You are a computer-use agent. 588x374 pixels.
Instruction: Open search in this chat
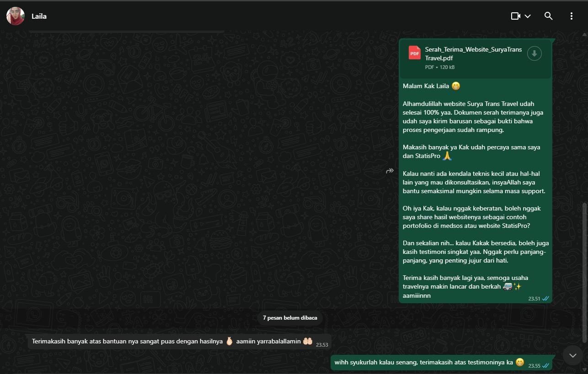click(x=549, y=16)
